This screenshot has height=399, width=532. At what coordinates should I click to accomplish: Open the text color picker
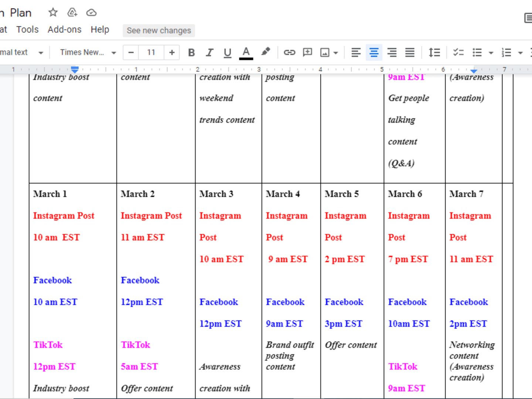point(246,53)
